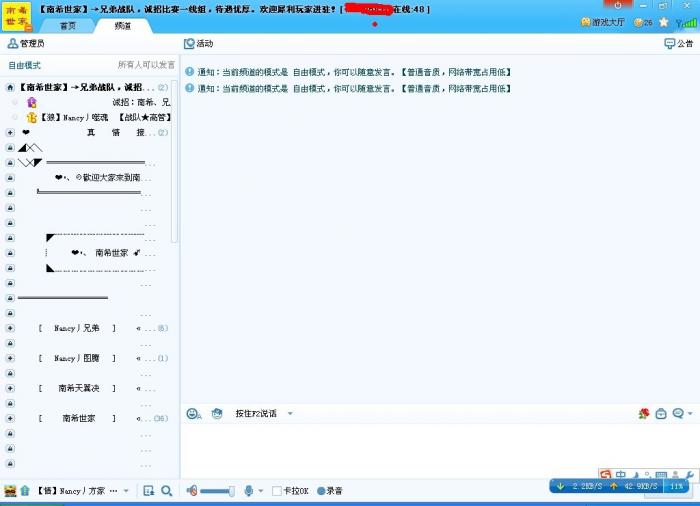Click the second 通知 free-mode notice message
Viewport: 700px width, 506px height.
[348, 88]
